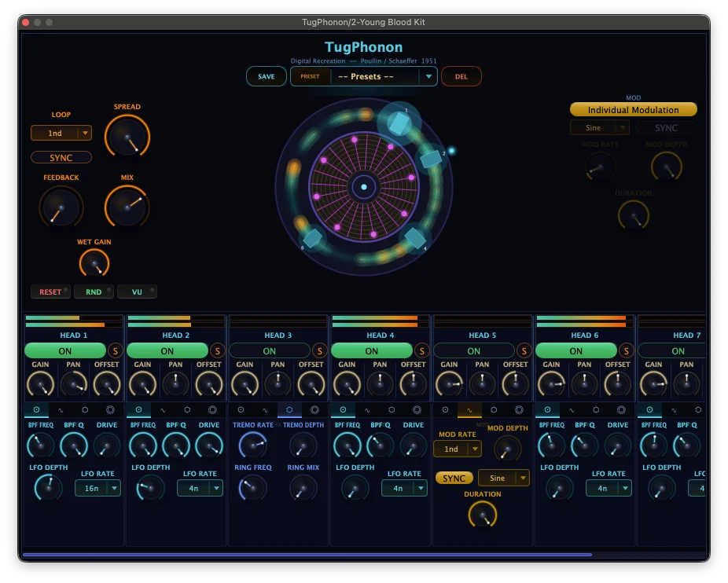Click the SAVE button
This screenshot has height=583, width=728.
pos(266,76)
